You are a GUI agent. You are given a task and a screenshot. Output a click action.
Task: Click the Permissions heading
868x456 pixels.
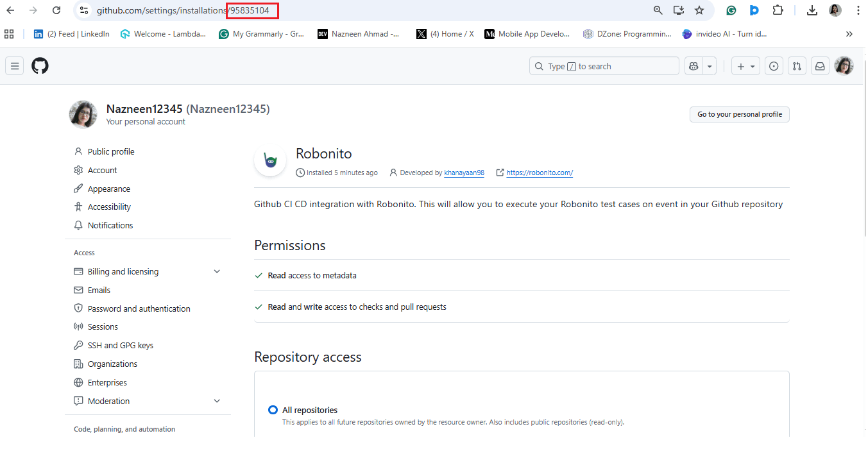click(290, 246)
